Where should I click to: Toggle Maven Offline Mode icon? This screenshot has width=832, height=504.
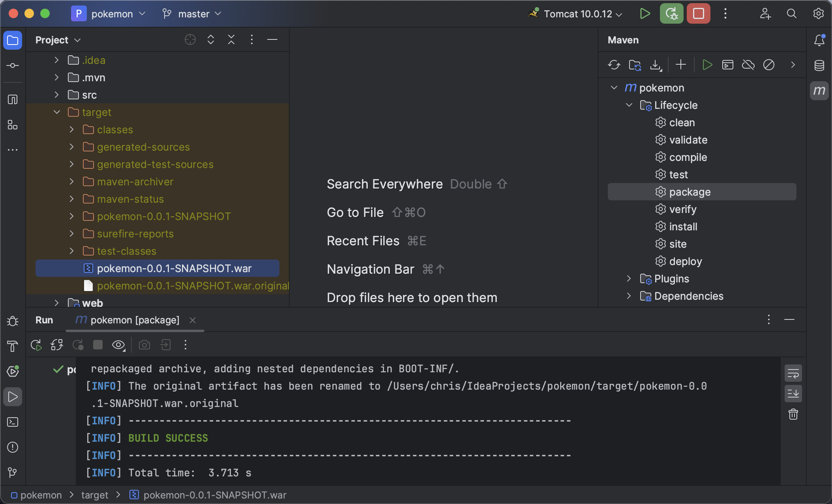point(748,65)
